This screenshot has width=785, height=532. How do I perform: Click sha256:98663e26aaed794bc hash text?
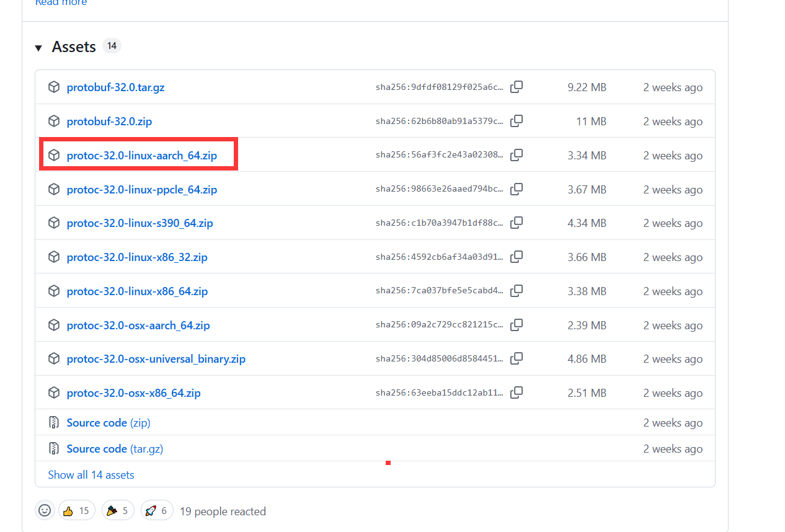point(440,190)
